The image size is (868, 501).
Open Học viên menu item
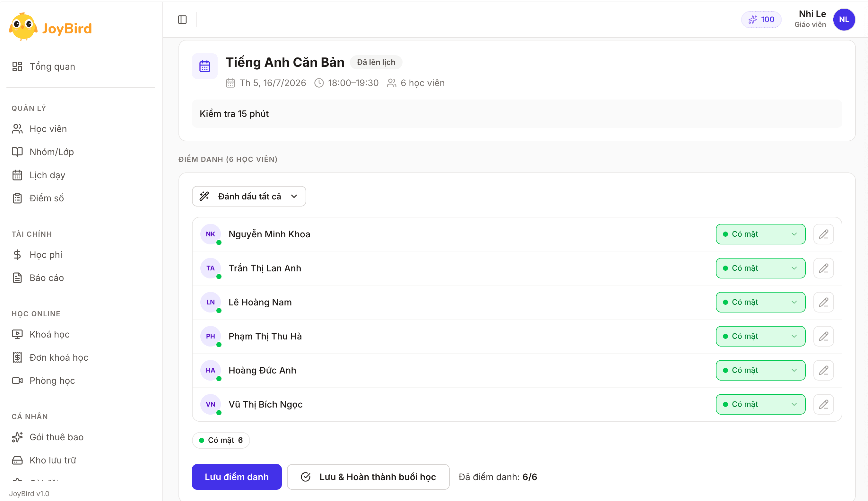tap(48, 129)
